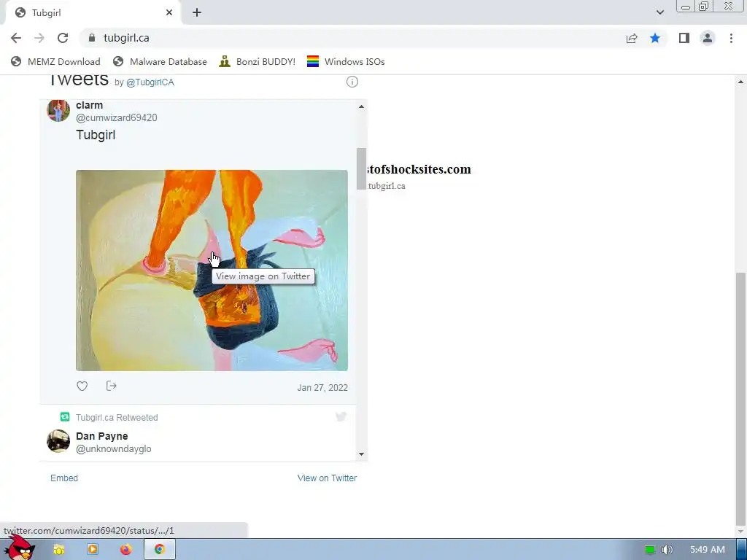Viewport: 747px width, 560px height.
Task: Expand the tab search dropdown arrow
Action: pos(659,12)
